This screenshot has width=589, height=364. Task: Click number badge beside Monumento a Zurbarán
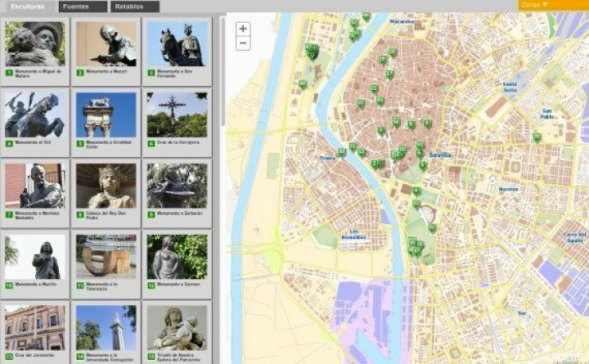point(151,214)
